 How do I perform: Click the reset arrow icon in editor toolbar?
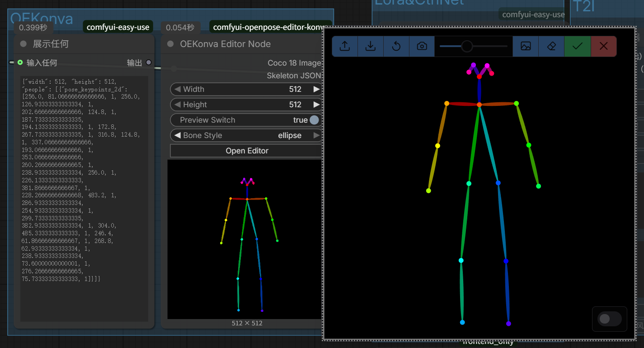pyautogui.click(x=396, y=46)
